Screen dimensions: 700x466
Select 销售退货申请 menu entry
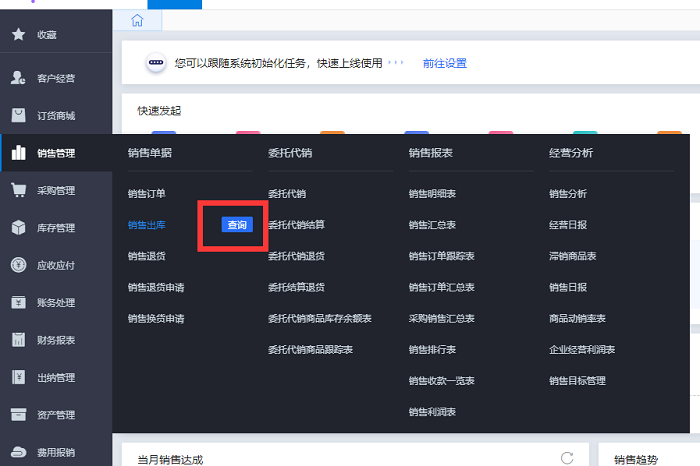click(156, 287)
